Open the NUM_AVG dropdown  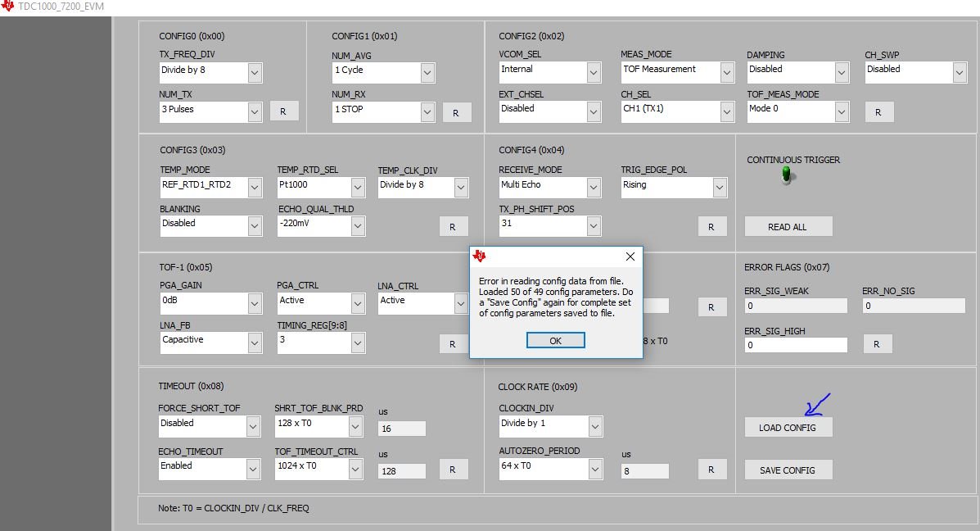(x=427, y=72)
